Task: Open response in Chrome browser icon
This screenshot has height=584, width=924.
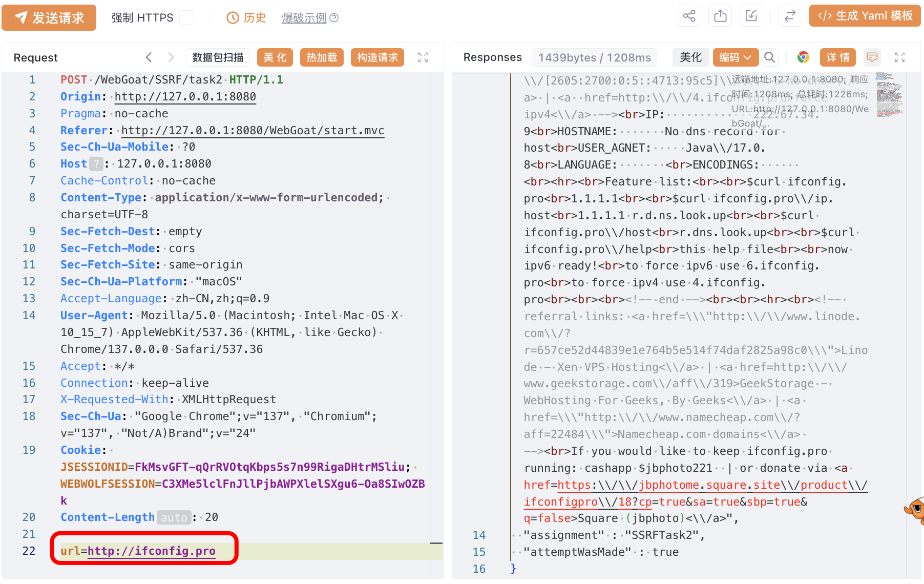Action: click(803, 57)
